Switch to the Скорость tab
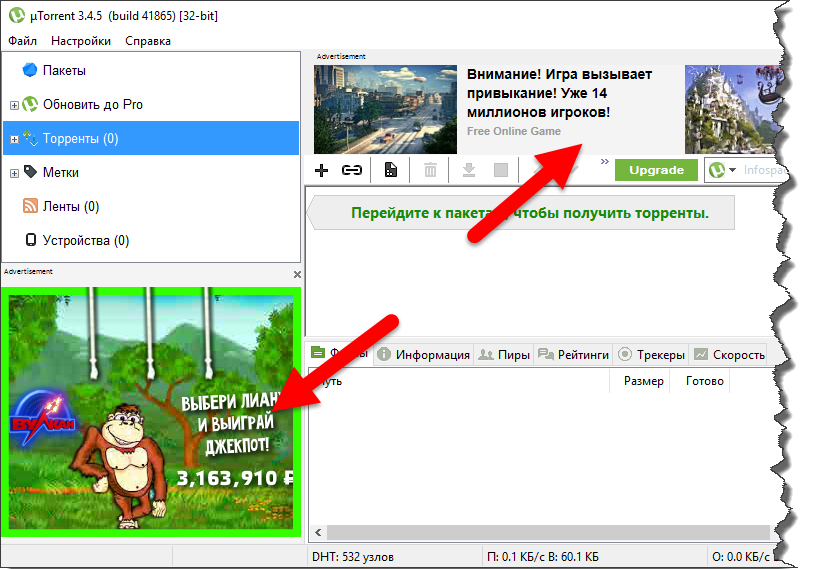The image size is (815, 569). coord(728,355)
